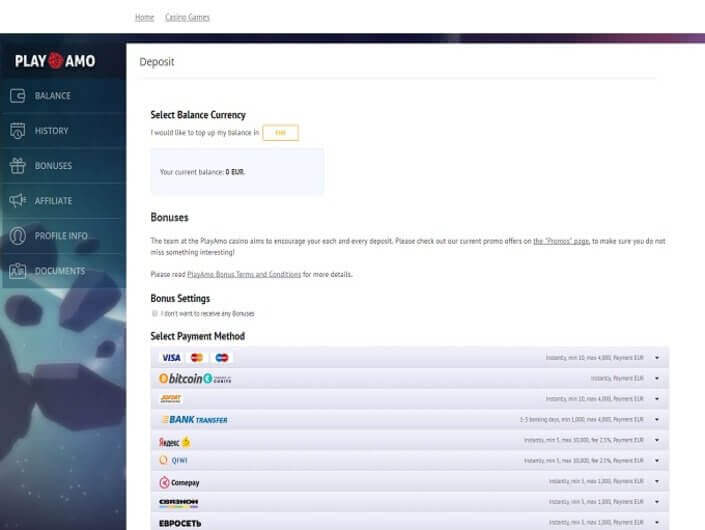Screen dimensions: 705x530
Task: Choose the Евросеть payment logo
Action: tap(180, 523)
